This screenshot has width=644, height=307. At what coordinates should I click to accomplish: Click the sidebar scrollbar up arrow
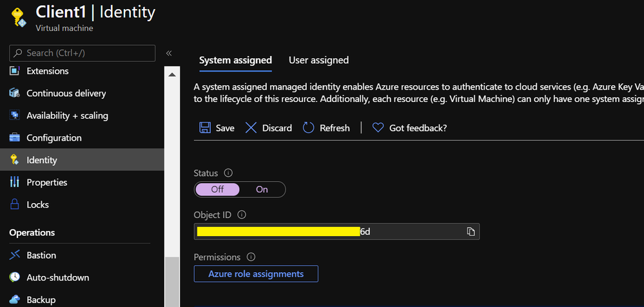pyautogui.click(x=171, y=74)
